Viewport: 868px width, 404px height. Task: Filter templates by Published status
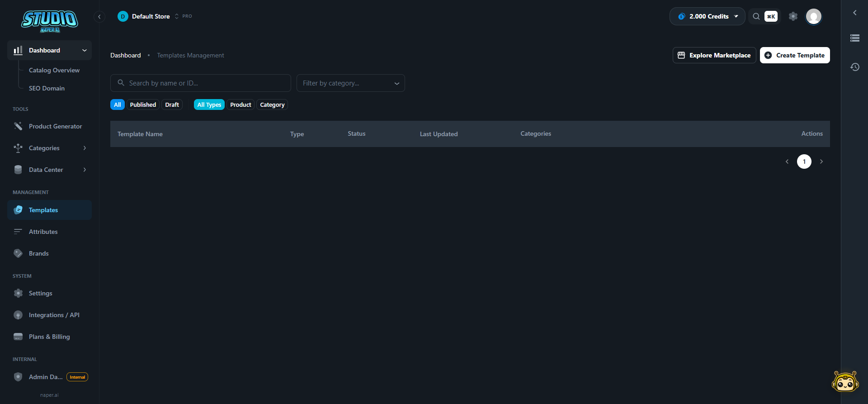[143, 105]
